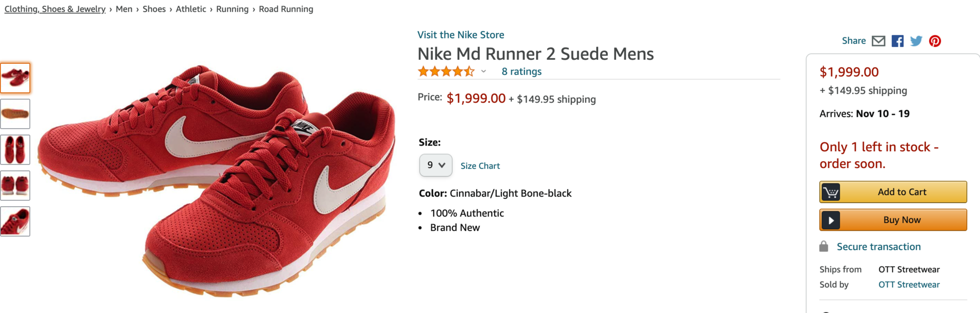Screen dimensions: 980x313
Task: Click the play arrow icon on Buy Now
Action: (830, 220)
